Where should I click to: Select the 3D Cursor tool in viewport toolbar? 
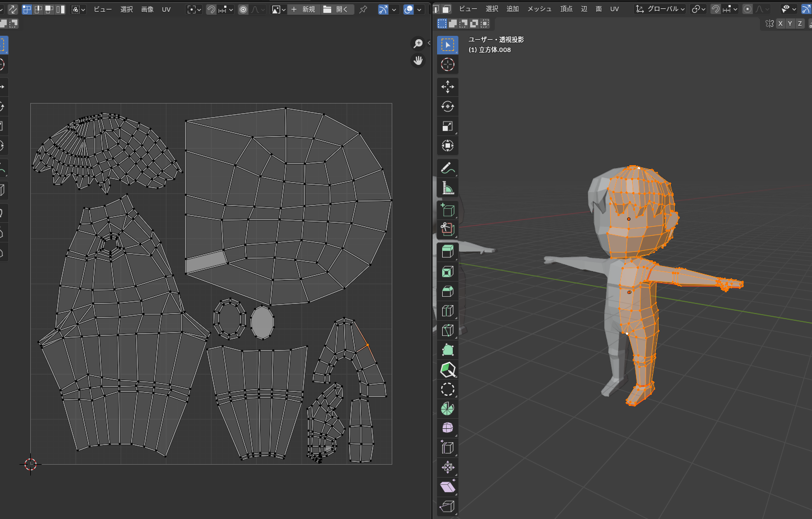click(447, 64)
